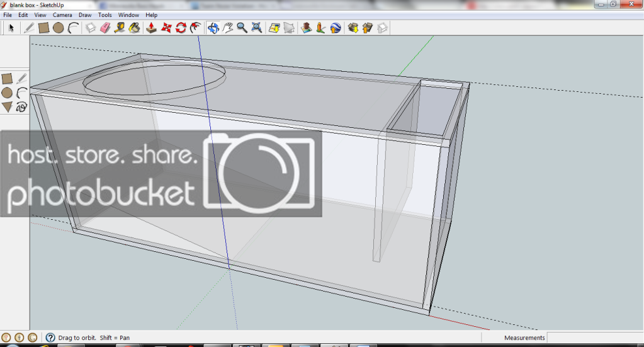Click the active Orbit tool

(213, 28)
